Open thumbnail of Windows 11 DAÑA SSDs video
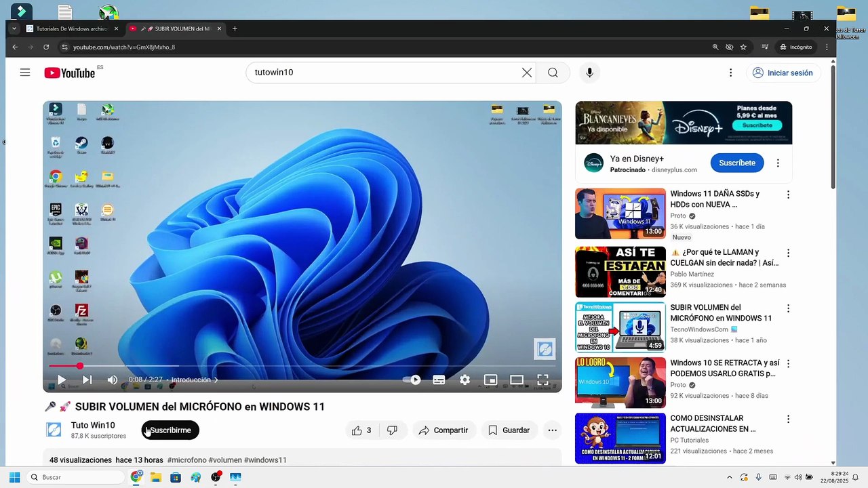Viewport: 868px width, 488px height. pos(620,213)
